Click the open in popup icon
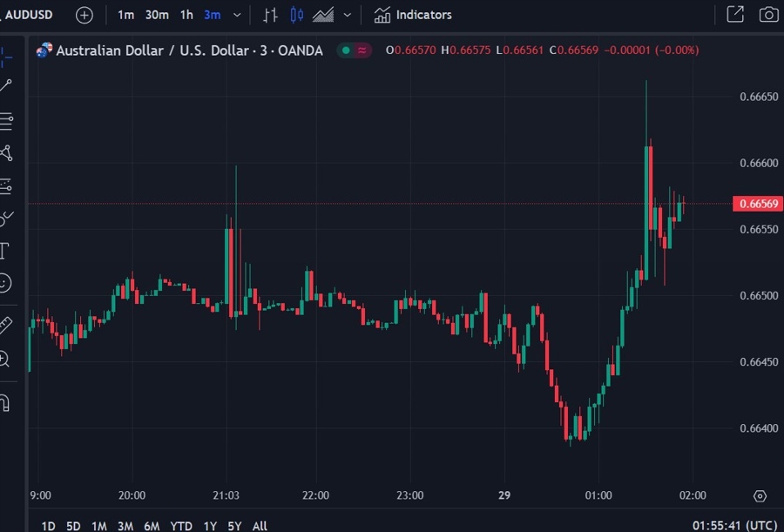784x532 pixels. 735,15
